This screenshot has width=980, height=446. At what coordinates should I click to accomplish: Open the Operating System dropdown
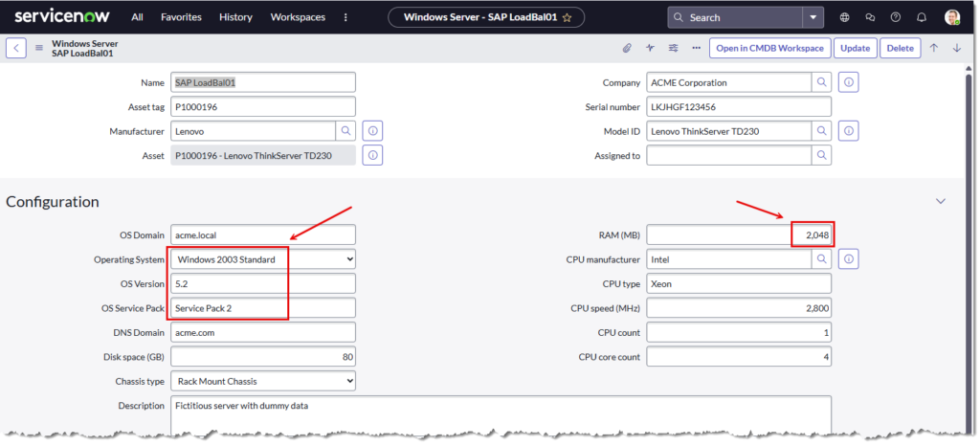[262, 259]
